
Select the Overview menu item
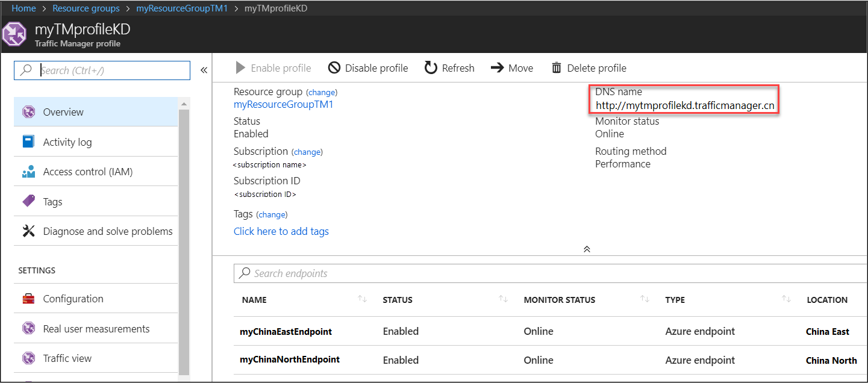63,112
